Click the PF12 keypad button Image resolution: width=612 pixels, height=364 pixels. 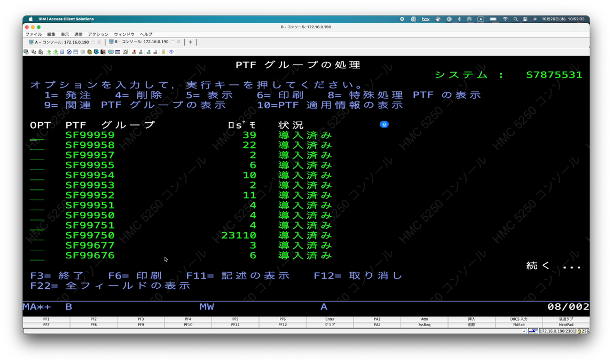(x=283, y=325)
